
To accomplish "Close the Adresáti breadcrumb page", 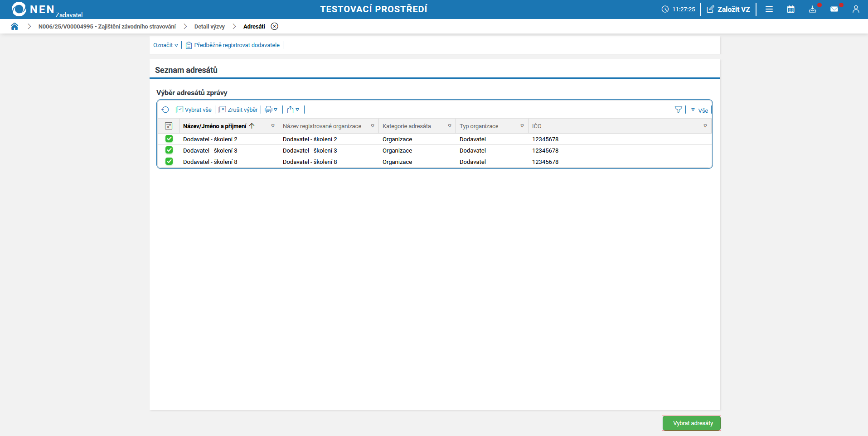I will (x=274, y=26).
